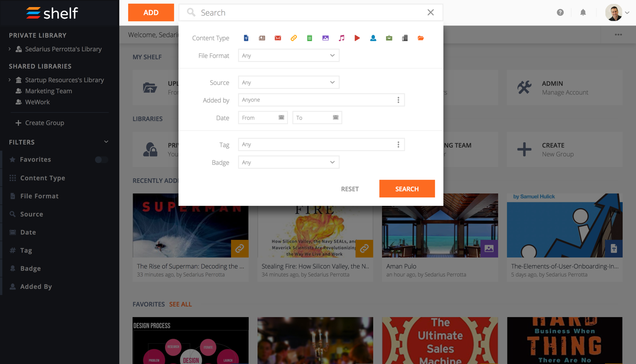Click the To date field
The height and width of the screenshot is (364, 636).
318,118
